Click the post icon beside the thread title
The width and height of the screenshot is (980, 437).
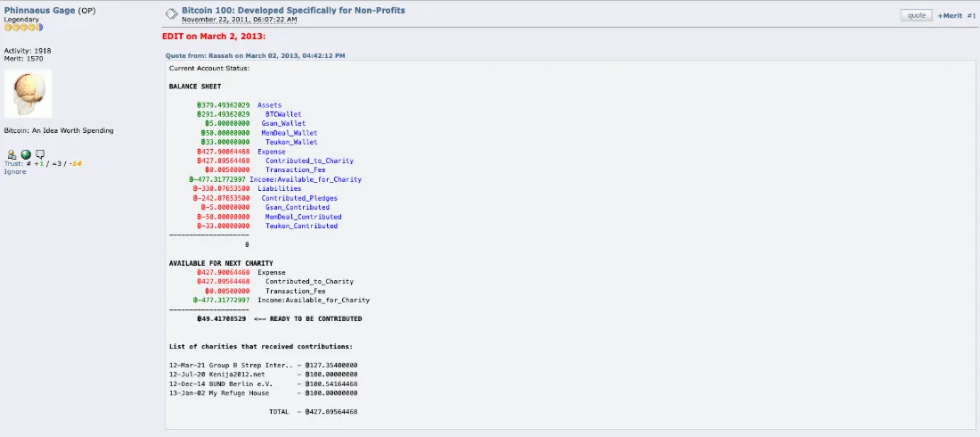tap(171, 14)
